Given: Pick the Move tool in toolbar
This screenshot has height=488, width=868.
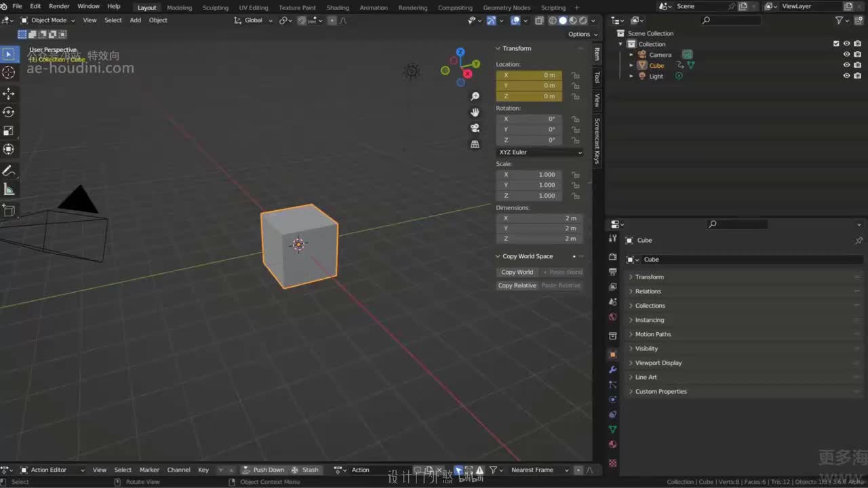Looking at the screenshot, I should pos(9,94).
